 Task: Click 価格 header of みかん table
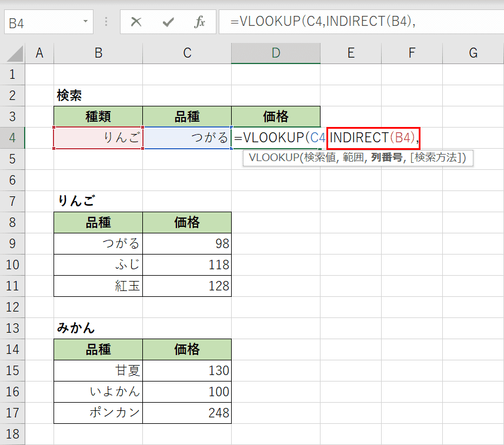coord(187,349)
